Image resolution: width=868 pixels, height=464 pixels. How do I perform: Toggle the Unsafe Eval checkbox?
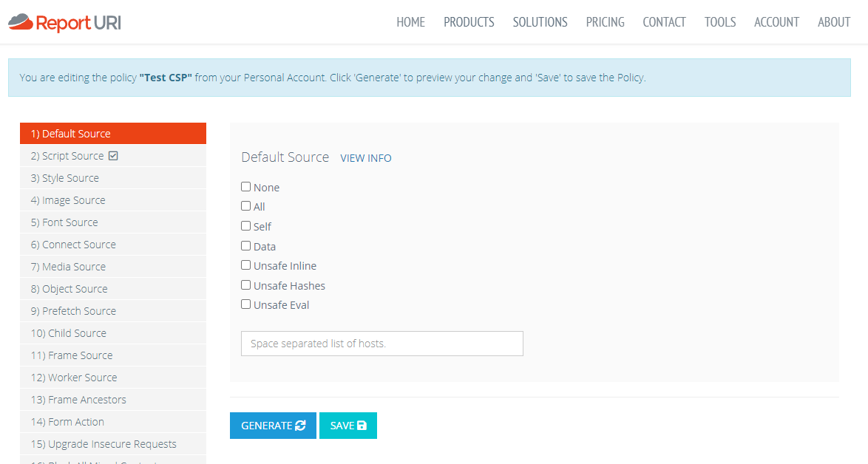pos(246,304)
